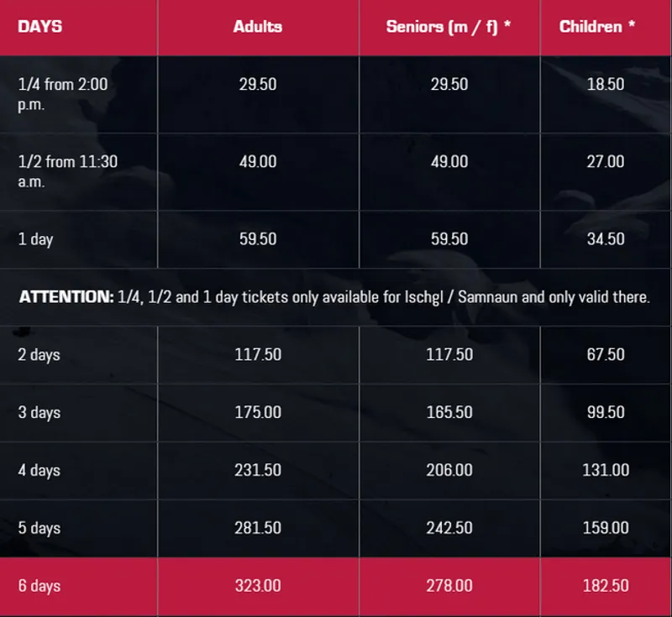Screen dimensions: 672x617
Task: Click the ATTENTION notice about Ischgl / Samnaun
Action: tap(334, 297)
